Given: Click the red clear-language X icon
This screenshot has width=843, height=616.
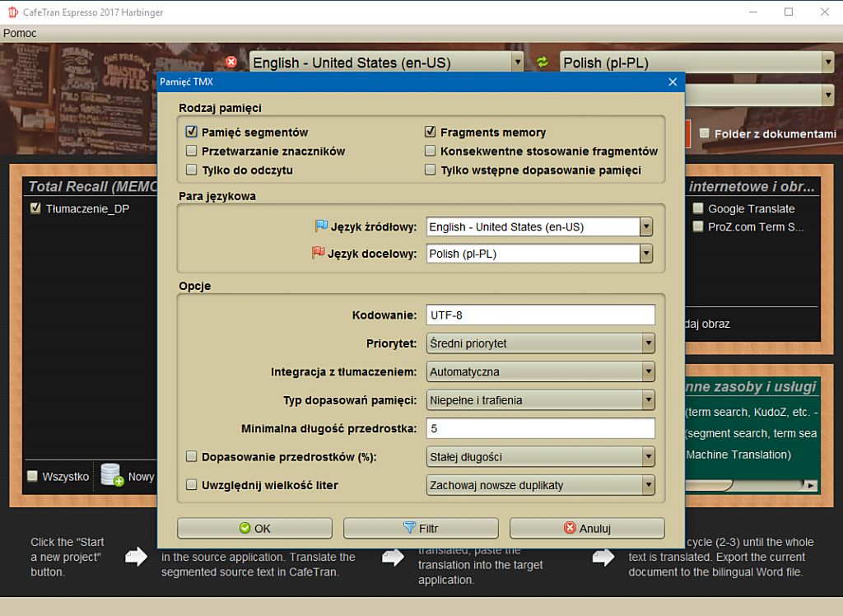Looking at the screenshot, I should (231, 62).
